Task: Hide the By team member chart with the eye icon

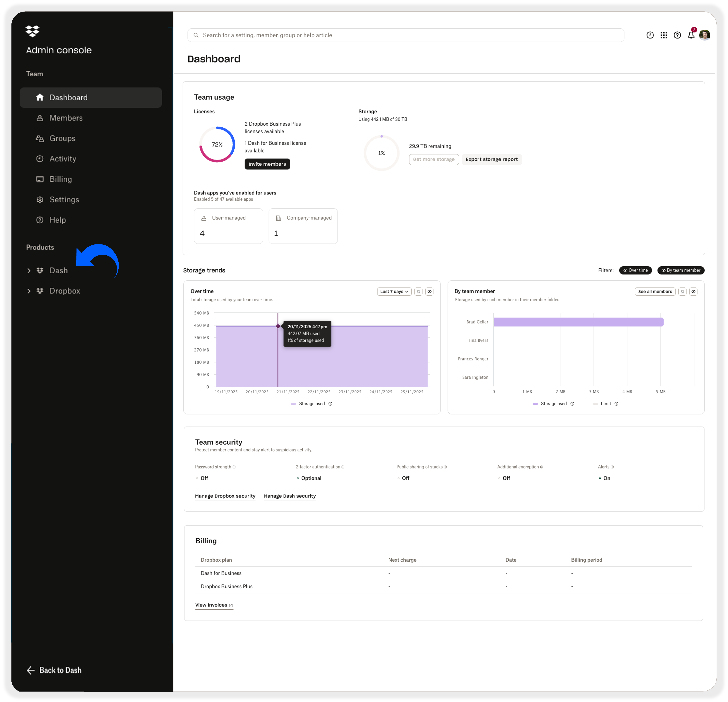Action: [693, 292]
